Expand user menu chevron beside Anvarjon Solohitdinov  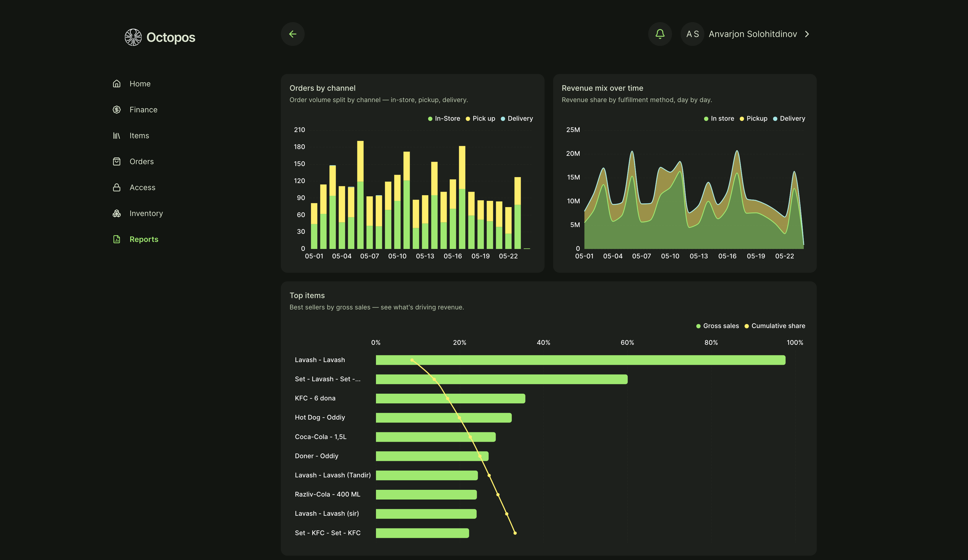point(807,34)
